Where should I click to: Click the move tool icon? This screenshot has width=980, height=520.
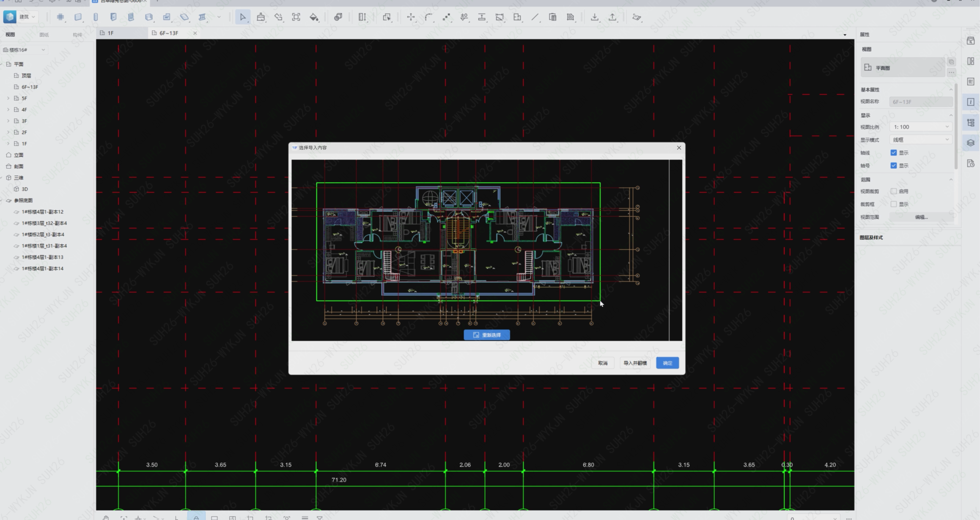[411, 17]
